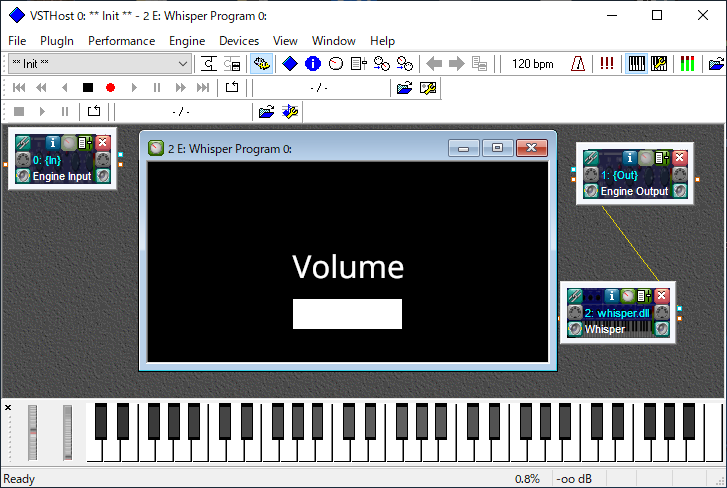Open editor dial icon on whisper.dll module
This screenshot has width=727, height=488.
[x=627, y=296]
